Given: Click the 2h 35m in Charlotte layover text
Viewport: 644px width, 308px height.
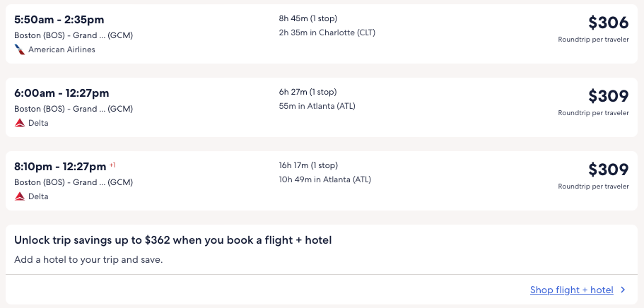Looking at the screenshot, I should pyautogui.click(x=326, y=32).
